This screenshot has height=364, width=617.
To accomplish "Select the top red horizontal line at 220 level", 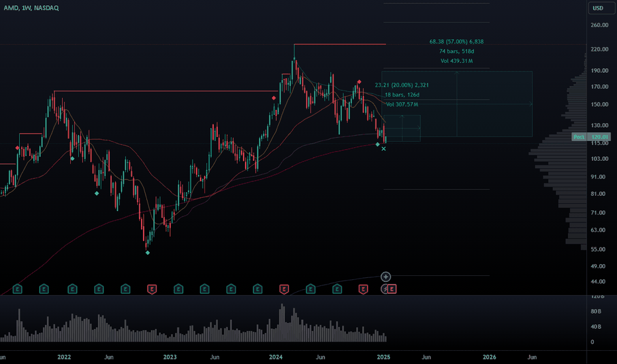I will click(340, 44).
